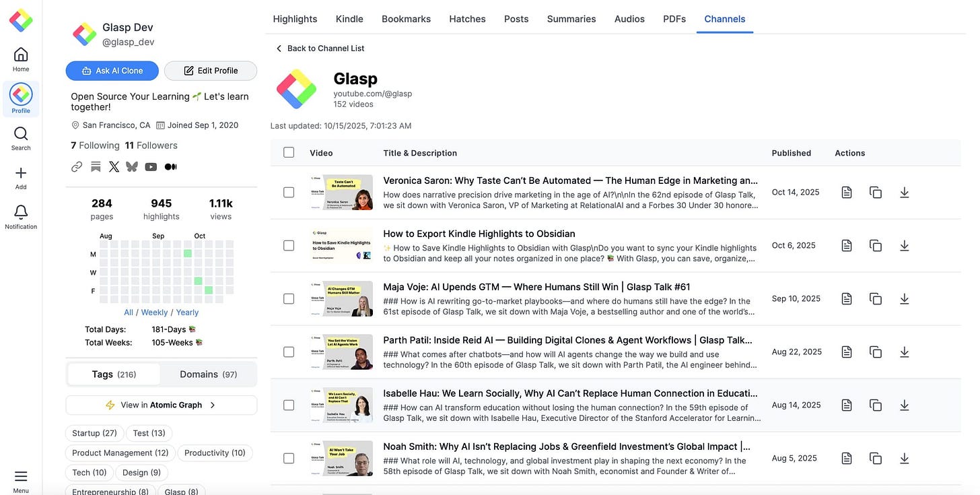Copy the Kindle Highlights to Obsidian video row

pos(876,246)
